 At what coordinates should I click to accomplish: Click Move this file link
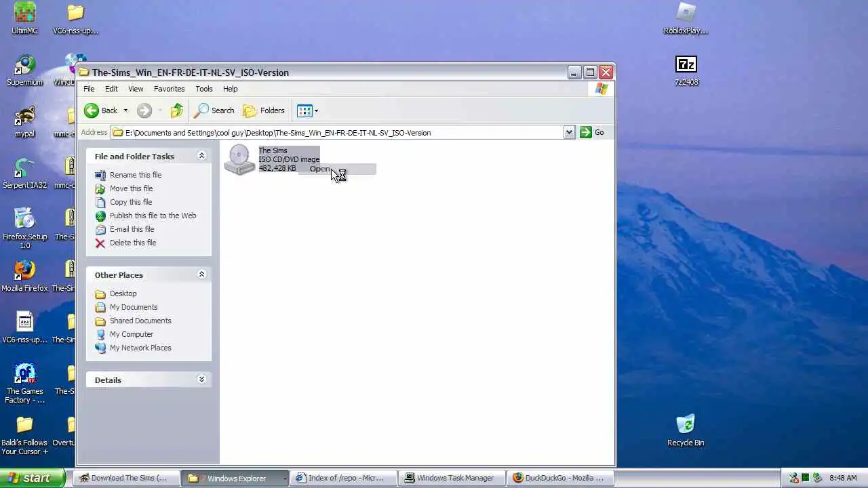(x=131, y=188)
